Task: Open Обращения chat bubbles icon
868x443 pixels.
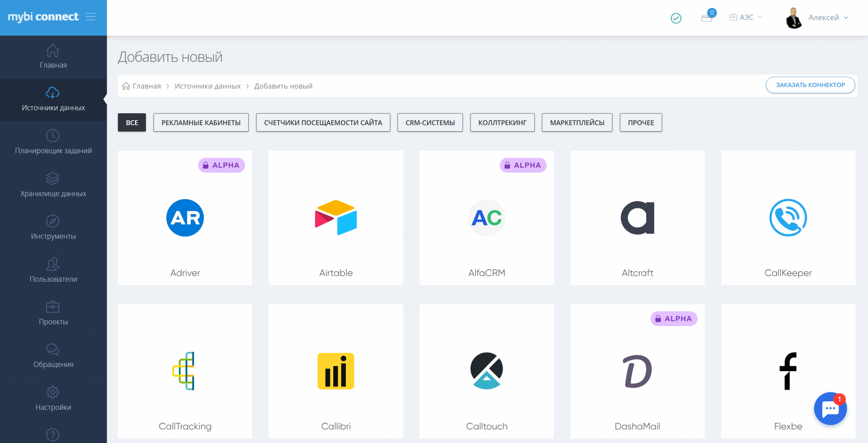Action: (53, 349)
